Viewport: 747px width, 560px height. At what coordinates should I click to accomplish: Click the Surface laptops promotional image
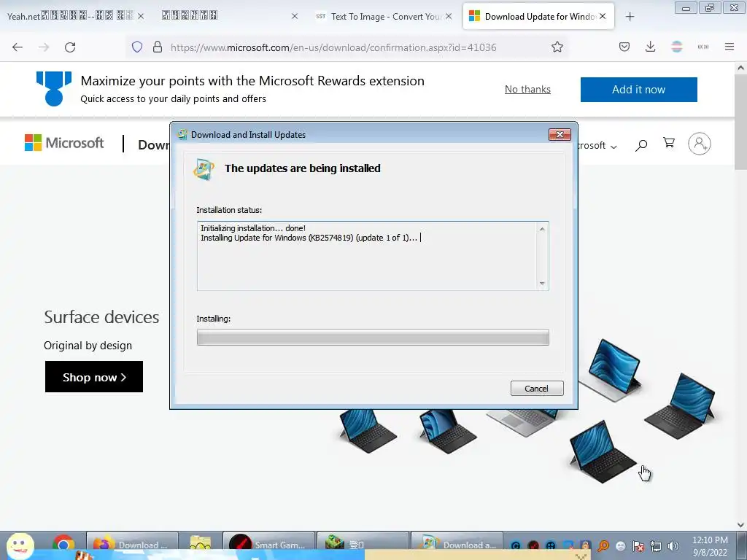pos(527,410)
